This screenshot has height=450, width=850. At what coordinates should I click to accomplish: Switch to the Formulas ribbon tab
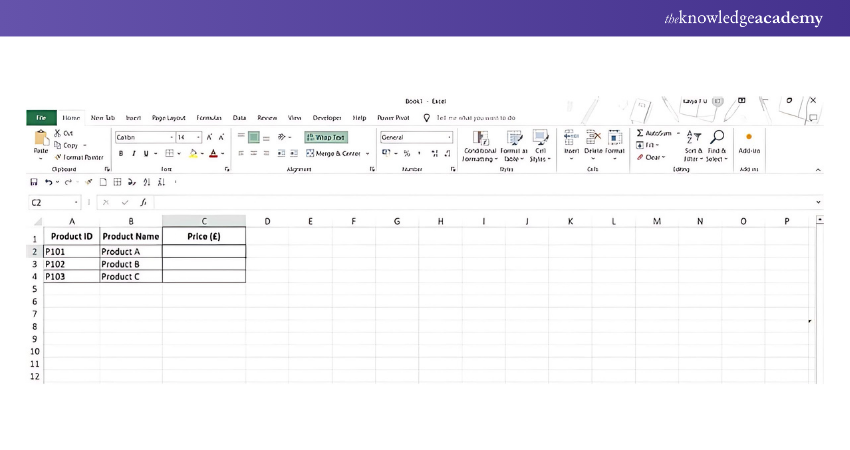[209, 117]
